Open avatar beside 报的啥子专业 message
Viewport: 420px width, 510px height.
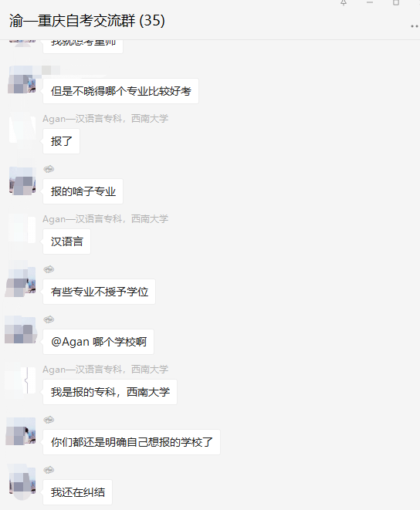22,180
